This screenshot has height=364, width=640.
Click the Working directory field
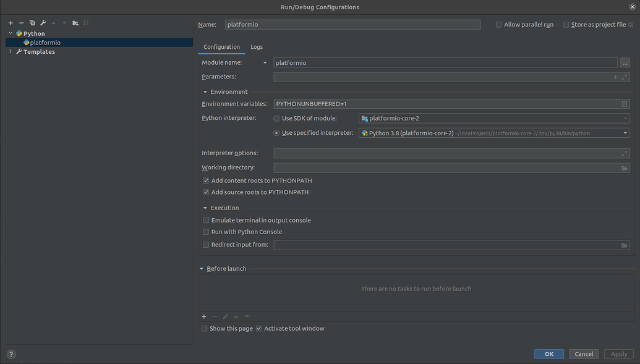(451, 167)
